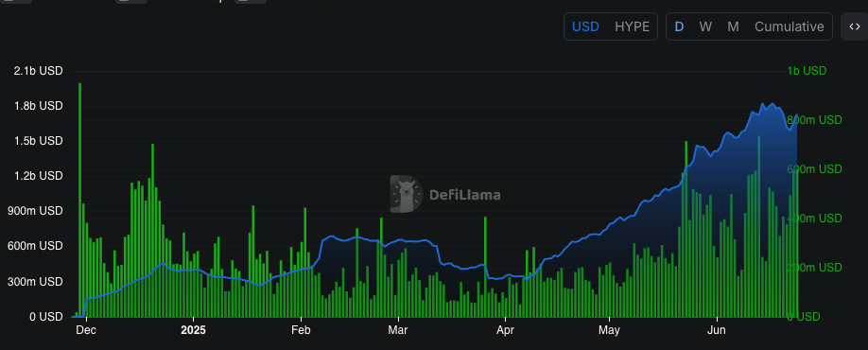Click the green 1b USD axis label
This screenshot has height=350, width=868.
[x=807, y=71]
